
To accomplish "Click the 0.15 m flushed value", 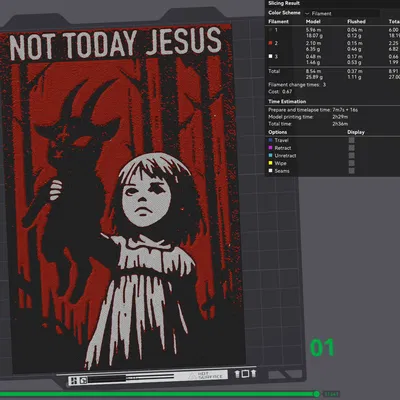I will tap(355, 43).
